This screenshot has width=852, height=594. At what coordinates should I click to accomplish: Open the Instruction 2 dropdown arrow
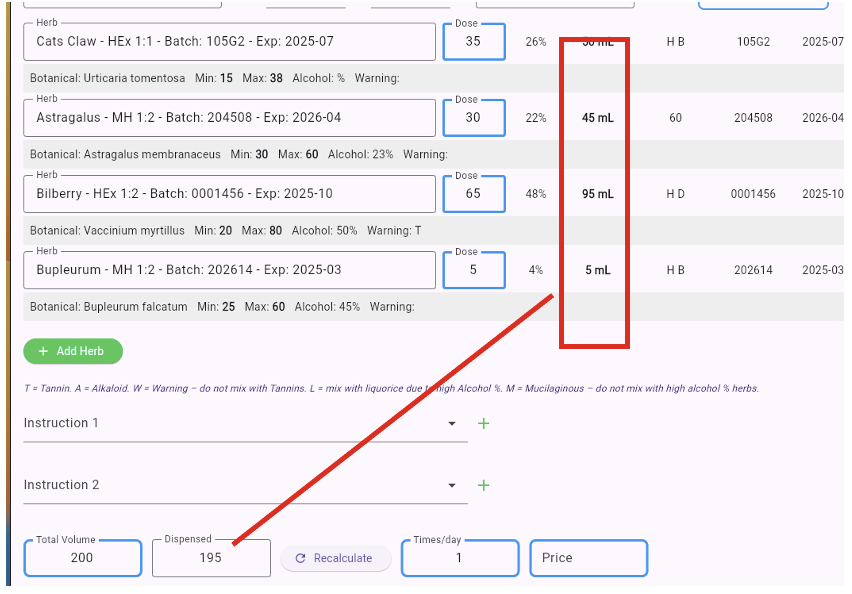tap(452, 485)
